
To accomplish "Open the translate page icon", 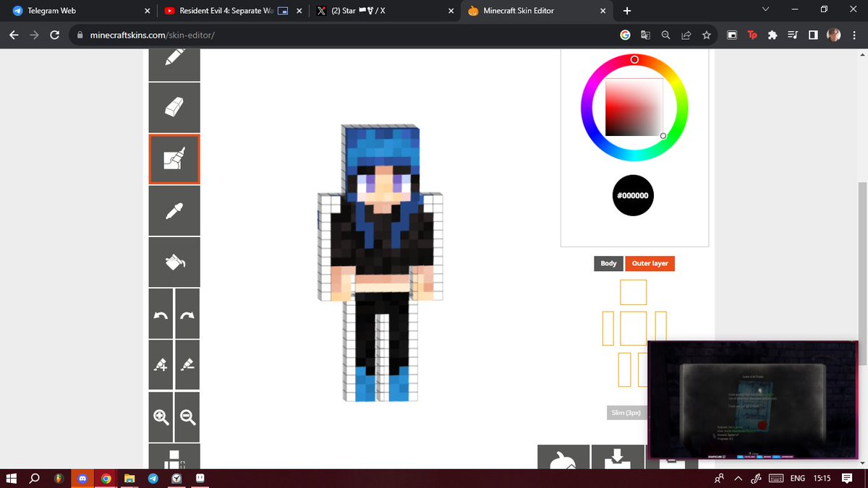I will [645, 35].
